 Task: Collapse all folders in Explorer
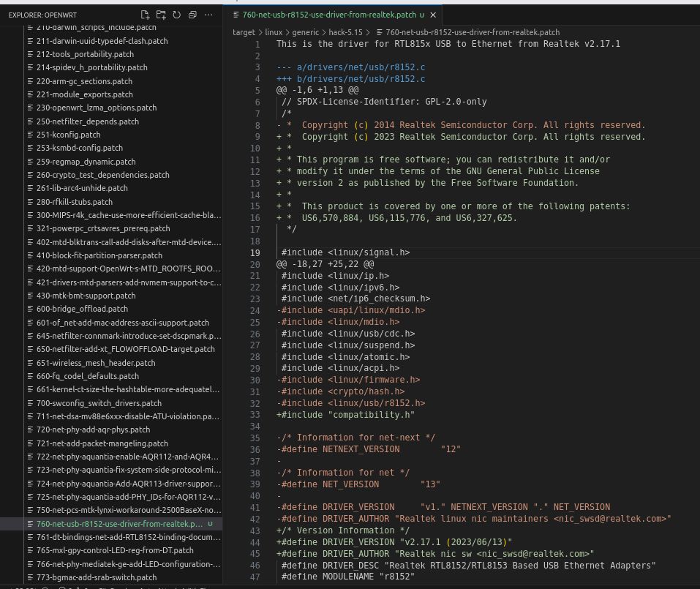coord(192,15)
